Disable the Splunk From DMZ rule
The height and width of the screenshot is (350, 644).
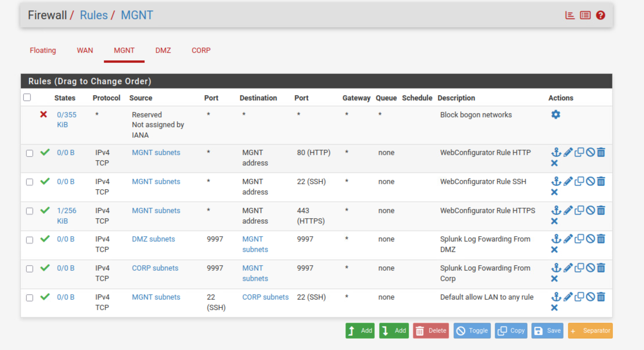pos(590,239)
